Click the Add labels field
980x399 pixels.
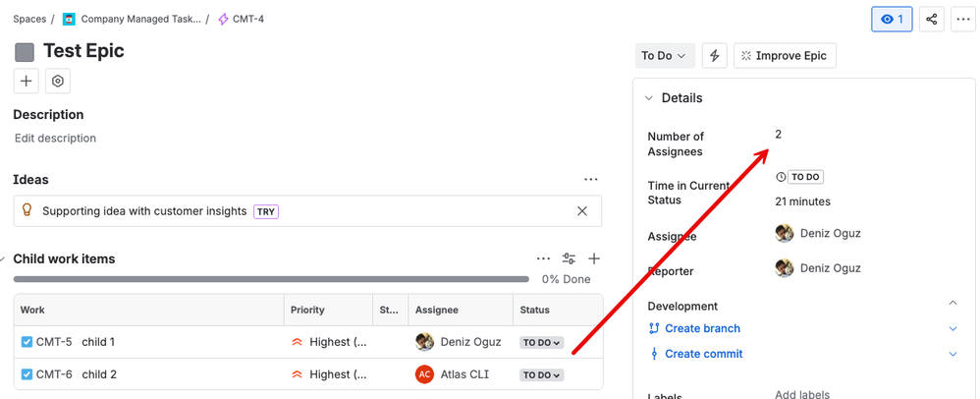pos(802,394)
